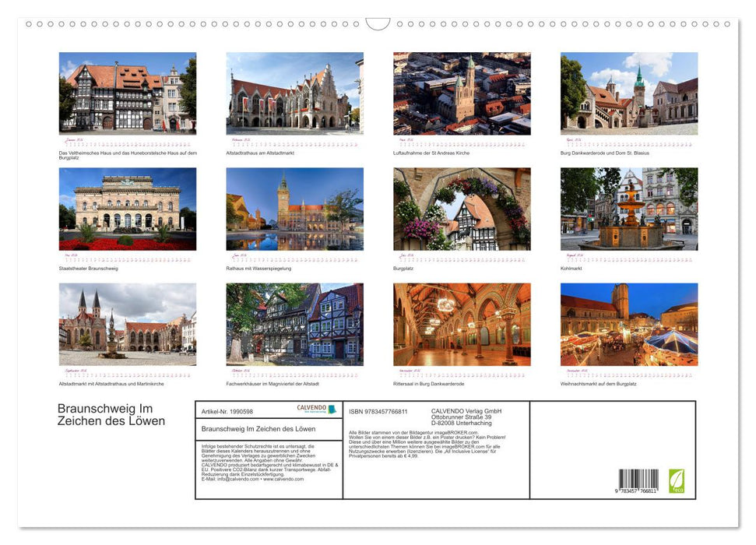The height and width of the screenshot is (545, 756).
Task: View the Altstadtmarkt mit Martinikirche image
Action: pyautogui.click(x=127, y=325)
